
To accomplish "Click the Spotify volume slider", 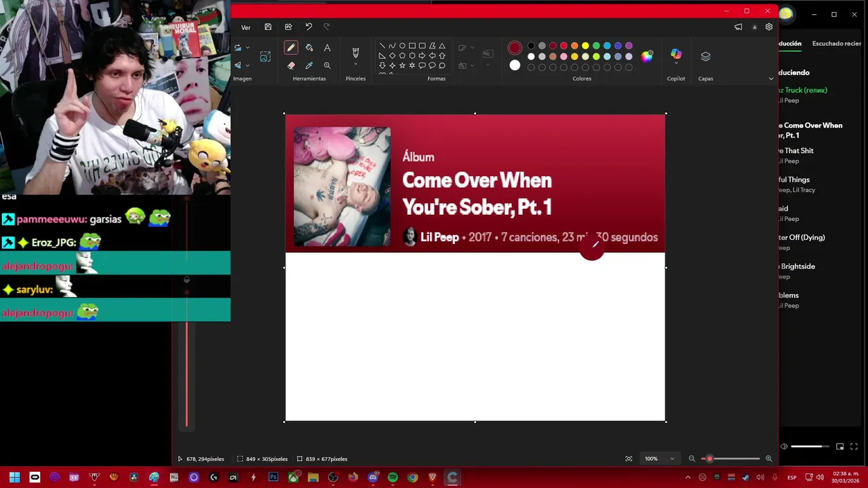I will pyautogui.click(x=810, y=447).
